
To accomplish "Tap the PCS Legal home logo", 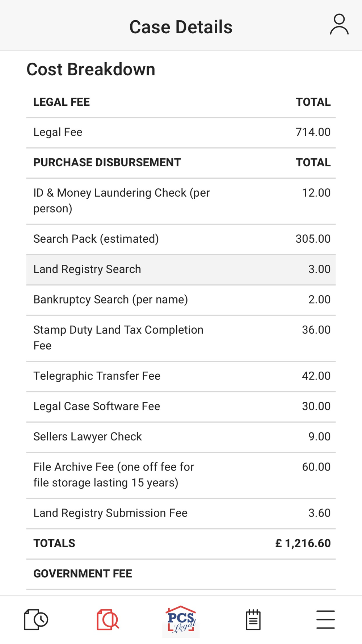I will point(181,619).
